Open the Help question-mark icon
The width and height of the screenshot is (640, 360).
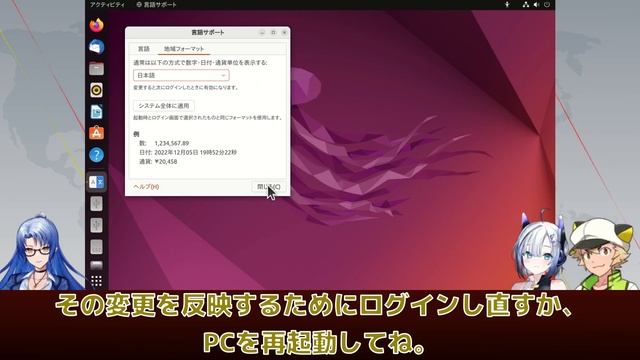tap(96, 155)
